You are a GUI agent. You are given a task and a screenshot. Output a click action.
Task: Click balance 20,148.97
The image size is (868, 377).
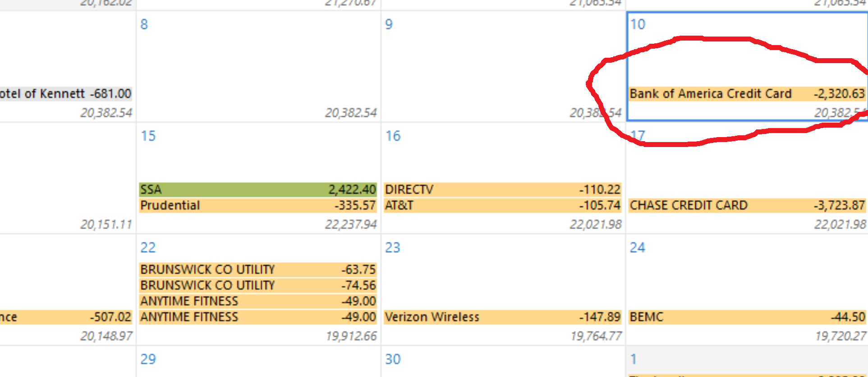(106, 336)
